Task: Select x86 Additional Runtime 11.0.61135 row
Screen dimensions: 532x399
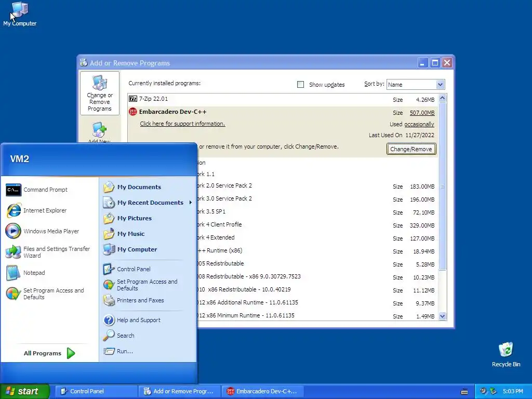Action: click(317, 303)
